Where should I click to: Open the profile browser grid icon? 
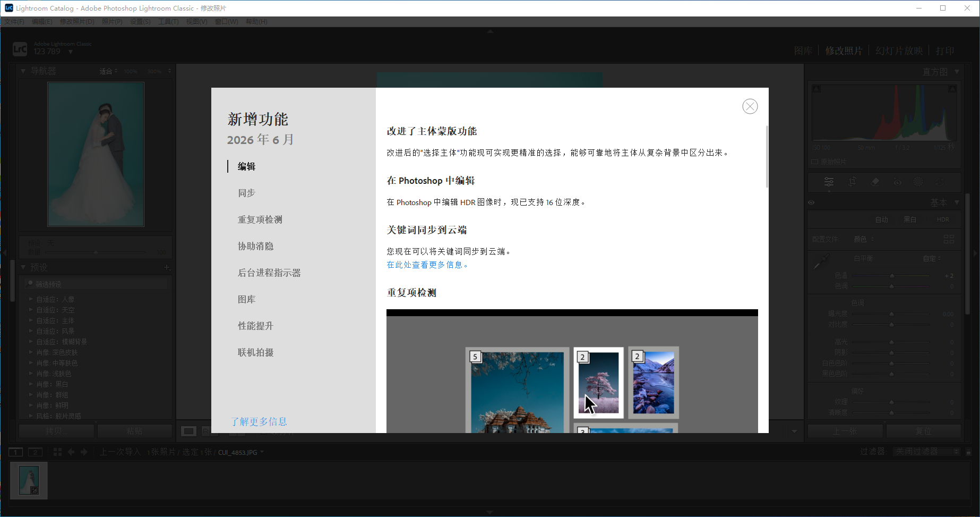(x=949, y=239)
